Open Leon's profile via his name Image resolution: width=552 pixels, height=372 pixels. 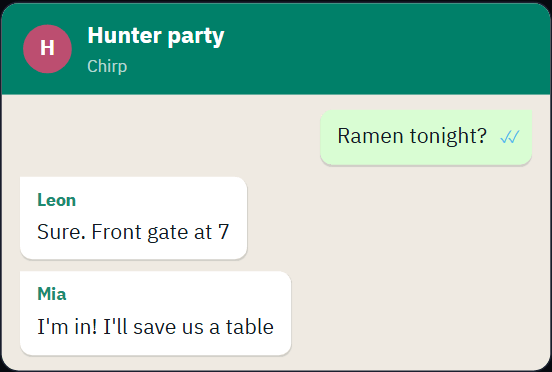56,200
